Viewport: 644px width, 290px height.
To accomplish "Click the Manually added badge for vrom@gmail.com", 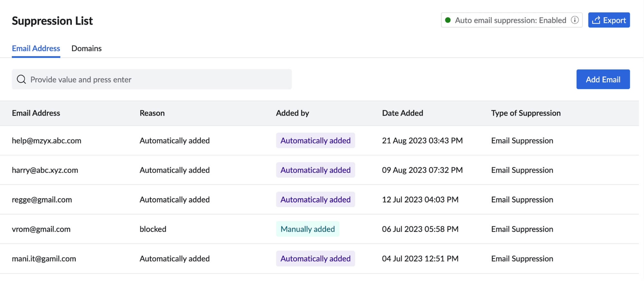I will [x=308, y=229].
